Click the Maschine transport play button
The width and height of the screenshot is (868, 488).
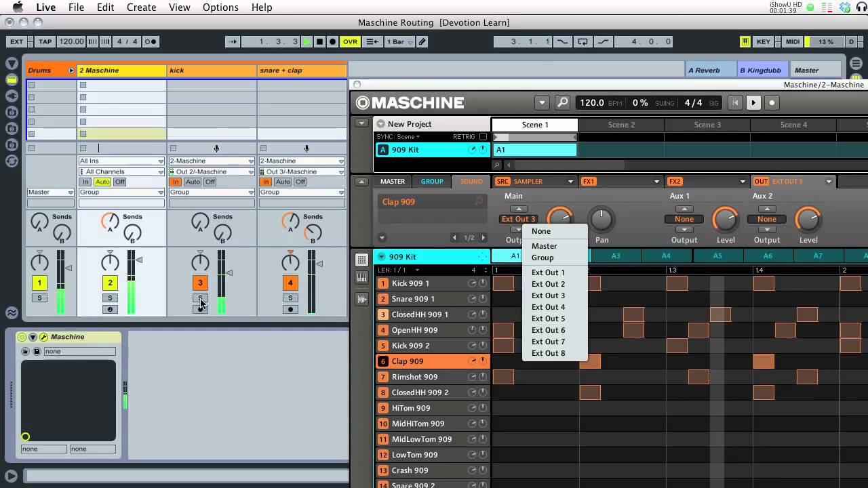pyautogui.click(x=753, y=103)
